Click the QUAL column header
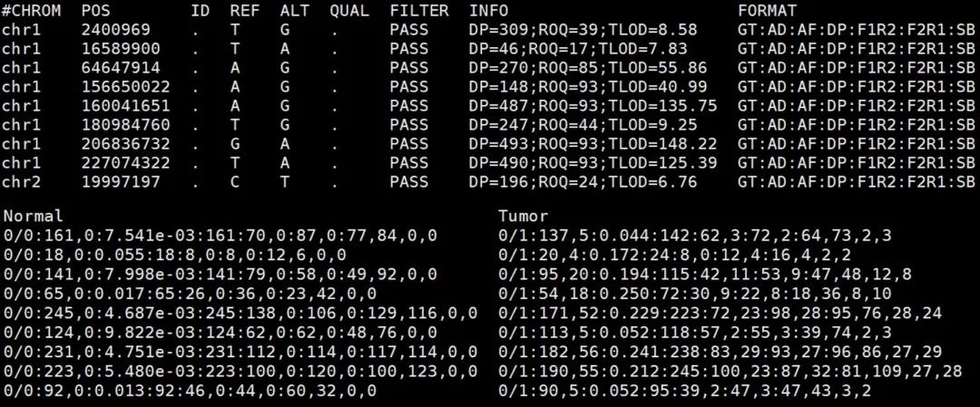The image size is (980, 407). 349,11
